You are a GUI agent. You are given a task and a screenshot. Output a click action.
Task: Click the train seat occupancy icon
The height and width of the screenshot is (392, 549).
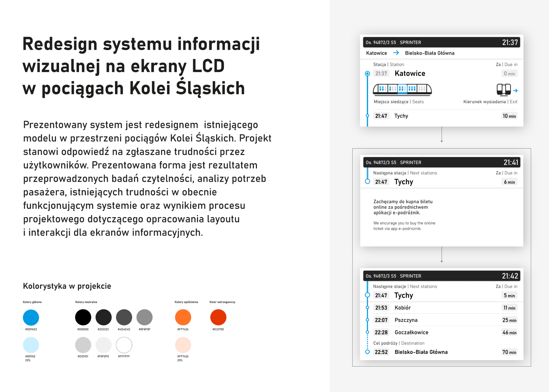(x=402, y=89)
